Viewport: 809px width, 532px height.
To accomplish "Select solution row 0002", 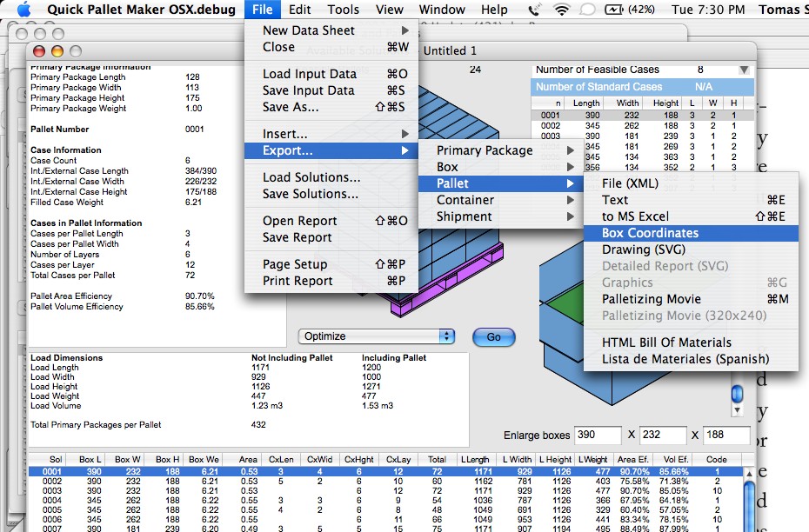I will pyautogui.click(x=385, y=482).
